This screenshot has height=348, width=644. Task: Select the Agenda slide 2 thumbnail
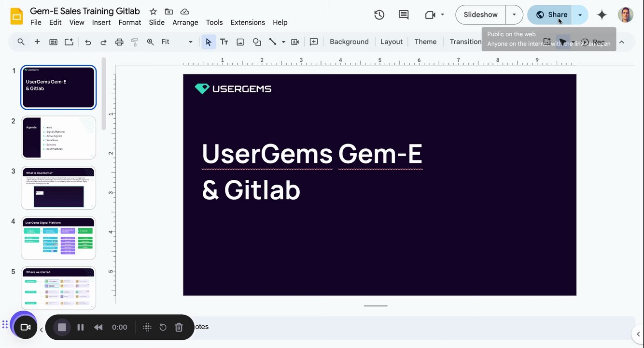coord(58,138)
